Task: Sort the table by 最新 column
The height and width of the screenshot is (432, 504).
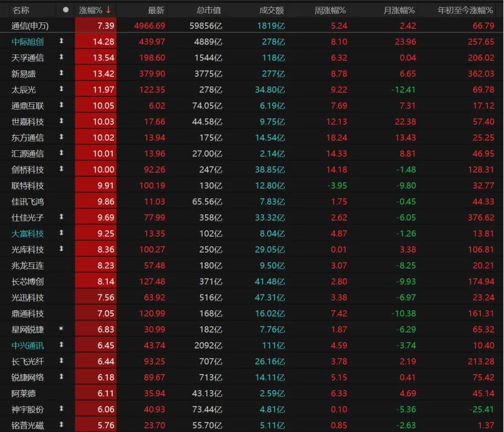Action: pyautogui.click(x=156, y=10)
